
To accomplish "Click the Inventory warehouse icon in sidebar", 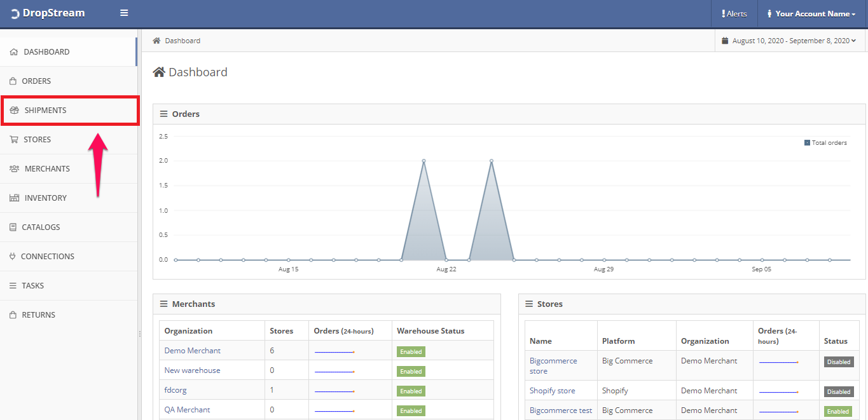I will coord(14,198).
